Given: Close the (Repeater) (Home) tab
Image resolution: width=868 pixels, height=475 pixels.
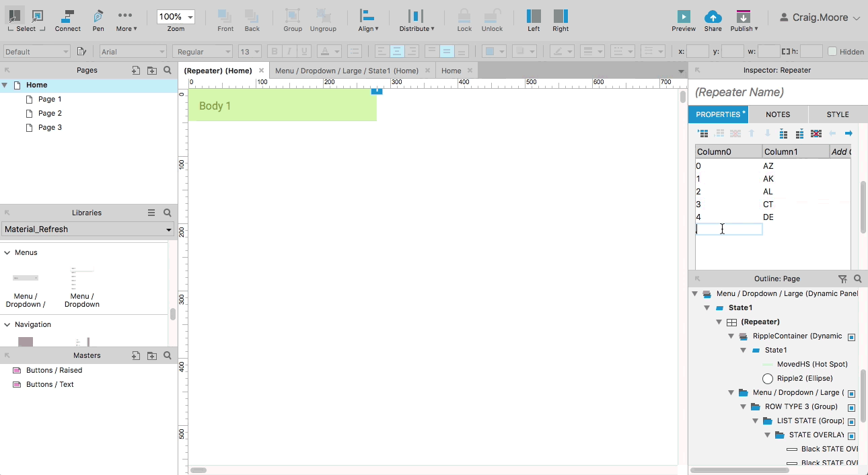Looking at the screenshot, I should pyautogui.click(x=262, y=71).
